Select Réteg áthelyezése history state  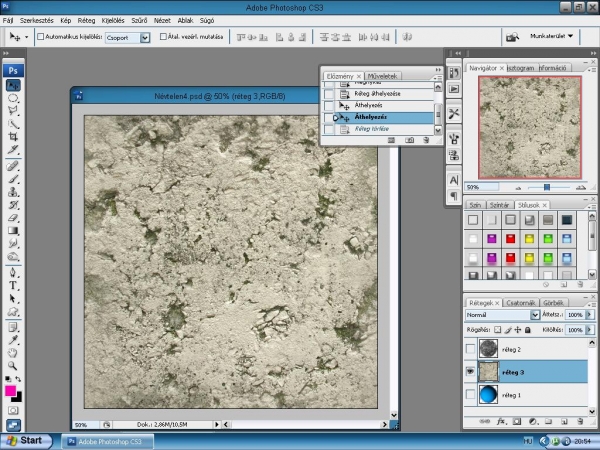pyautogui.click(x=378, y=94)
